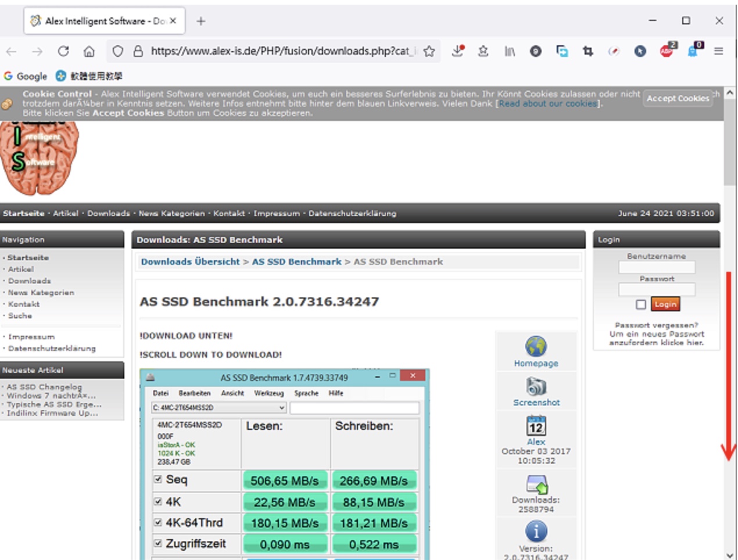Click the blue Version info icon

click(536, 531)
